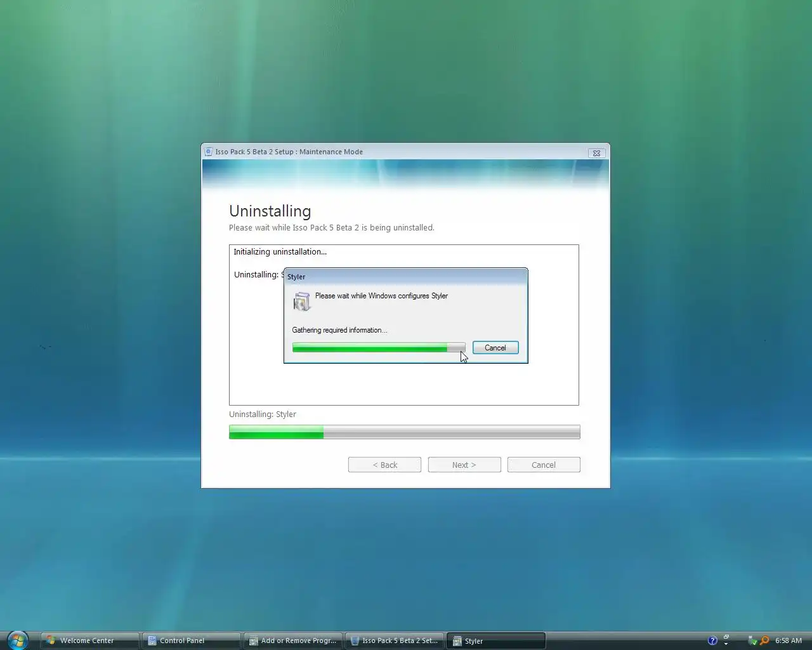The width and height of the screenshot is (812, 650).
Task: Switch to Control Panel taskbar item
Action: [191, 640]
